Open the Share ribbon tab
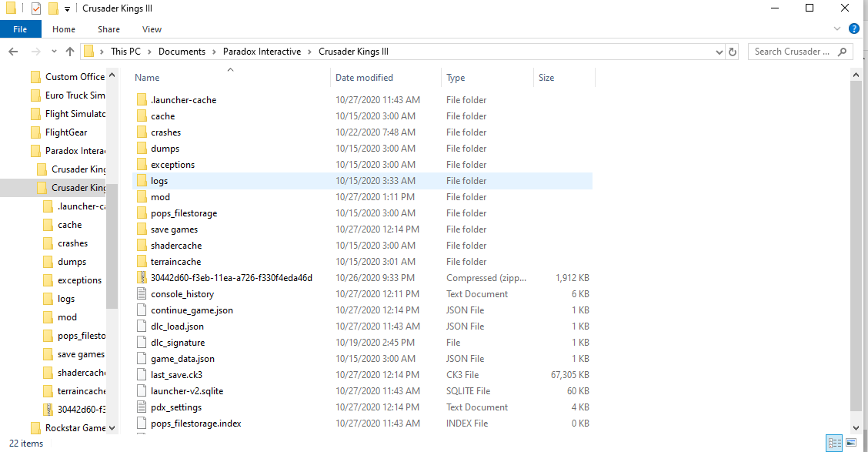This screenshot has width=868, height=452. point(108,29)
